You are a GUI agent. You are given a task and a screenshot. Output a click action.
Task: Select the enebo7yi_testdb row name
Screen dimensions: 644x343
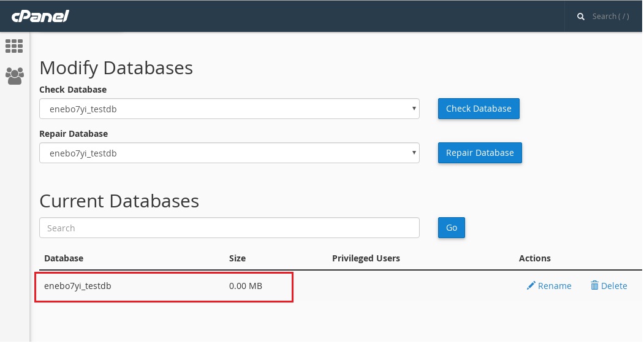point(78,286)
